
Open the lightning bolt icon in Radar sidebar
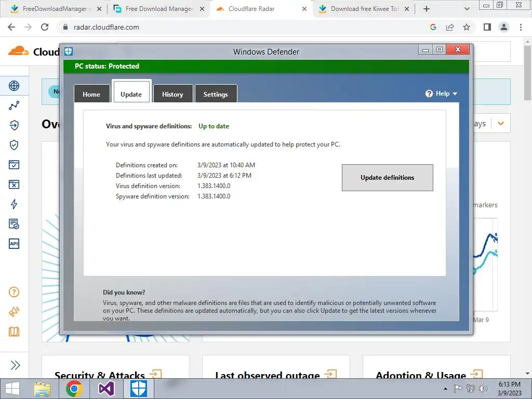tap(14, 204)
